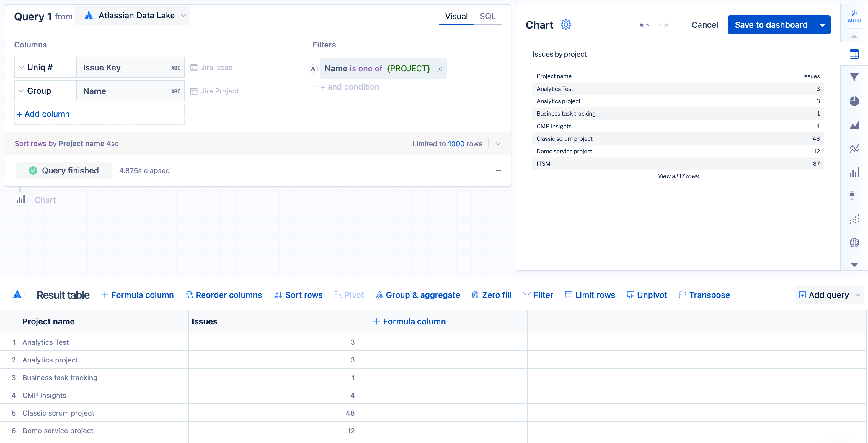This screenshot has width=868, height=443.
Task: Open the Atlassian Data Lake source dropdown
Action: pyautogui.click(x=132, y=16)
